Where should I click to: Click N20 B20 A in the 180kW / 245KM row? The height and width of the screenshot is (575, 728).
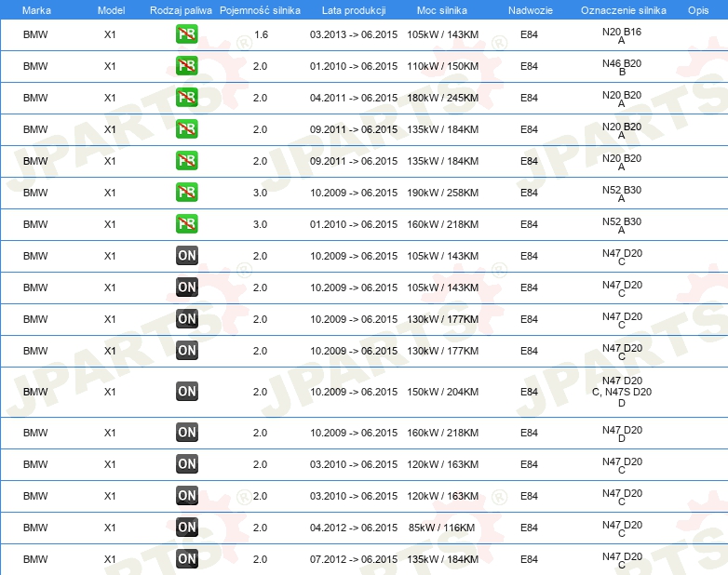click(622, 99)
